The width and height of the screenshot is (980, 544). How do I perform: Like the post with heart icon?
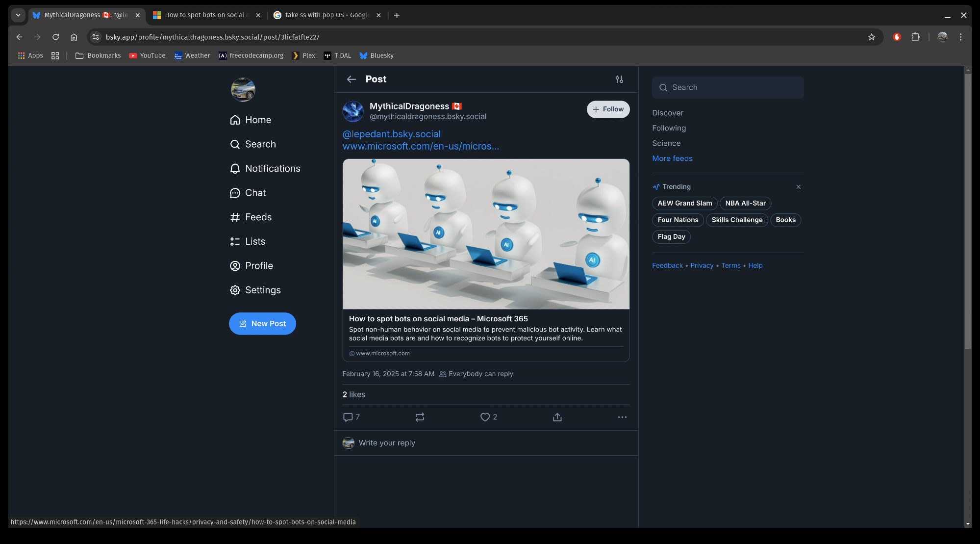point(485,417)
